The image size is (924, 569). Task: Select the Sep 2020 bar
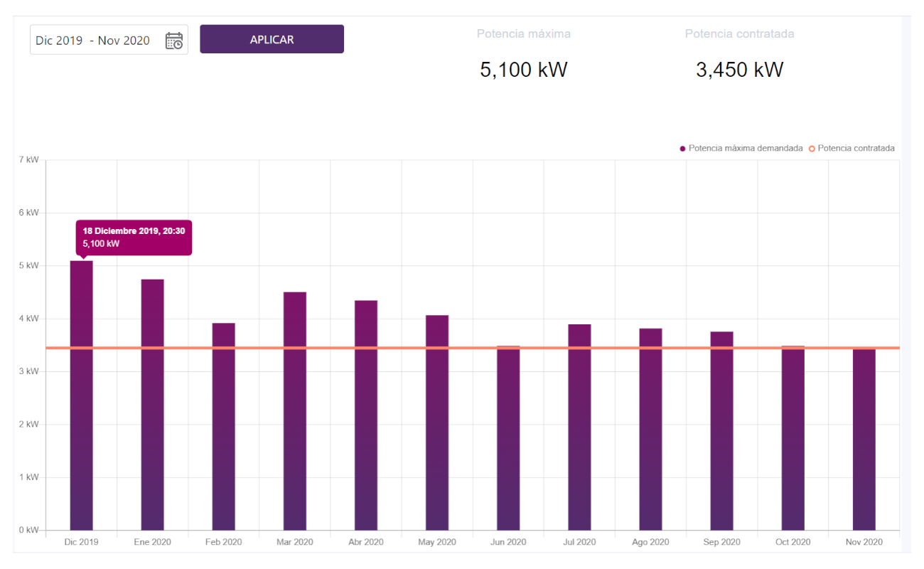[x=721, y=431]
